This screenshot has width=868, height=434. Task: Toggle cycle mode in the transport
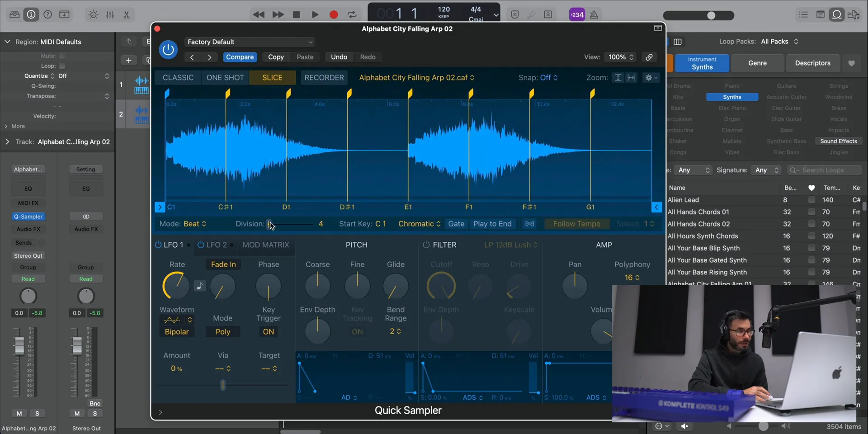[x=352, y=14]
